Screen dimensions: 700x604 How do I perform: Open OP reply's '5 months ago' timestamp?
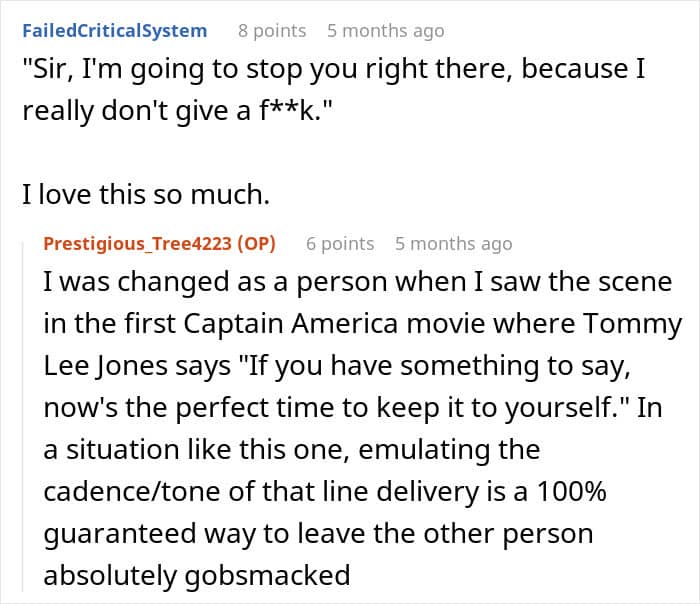[454, 244]
